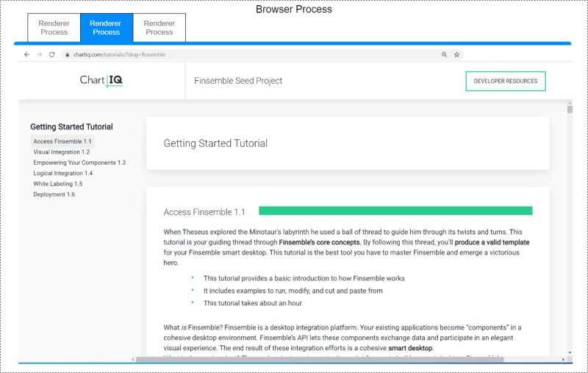Click horizontal scrollbar right arrow
The width and height of the screenshot is (588, 373).
563,360
